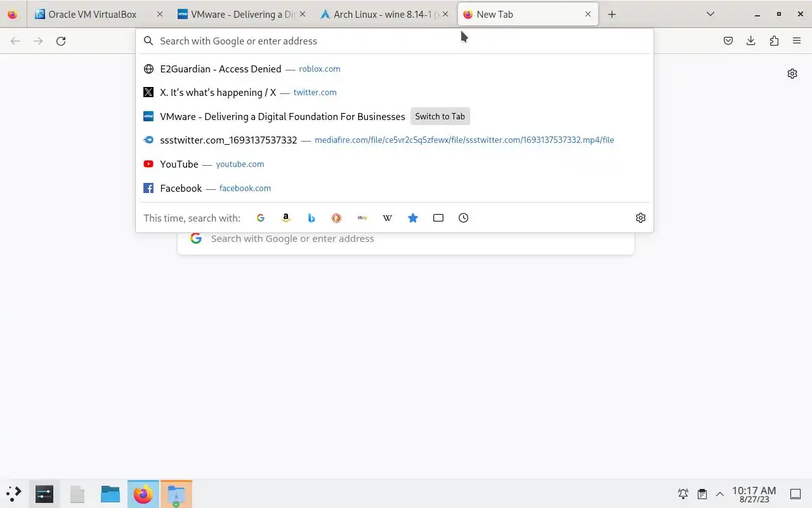Image resolution: width=812 pixels, height=508 pixels.
Task: Open search settings gear in dropdown
Action: 641,218
